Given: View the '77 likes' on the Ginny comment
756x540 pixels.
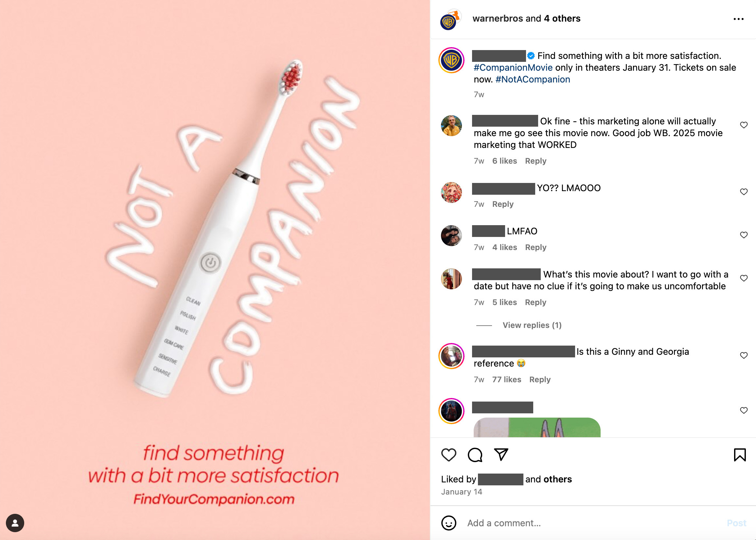Looking at the screenshot, I should click(x=506, y=379).
